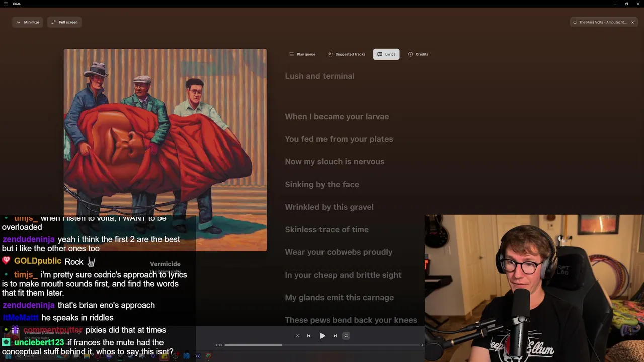Click the Amputechture album cover art
644x362 pixels.
pyautogui.click(x=165, y=150)
